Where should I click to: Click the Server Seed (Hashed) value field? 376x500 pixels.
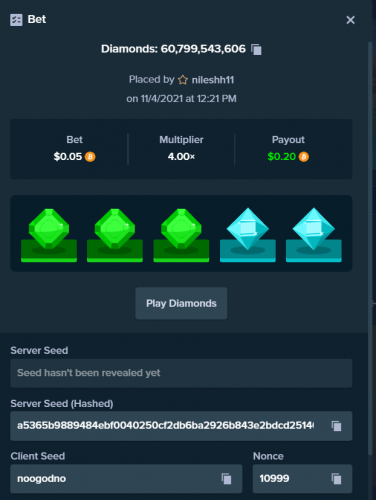(181, 426)
